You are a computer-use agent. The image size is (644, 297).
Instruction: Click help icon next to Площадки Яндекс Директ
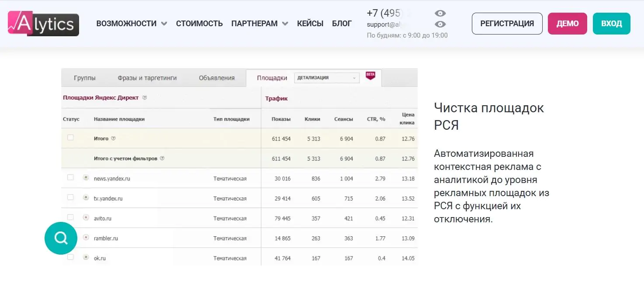click(x=145, y=98)
